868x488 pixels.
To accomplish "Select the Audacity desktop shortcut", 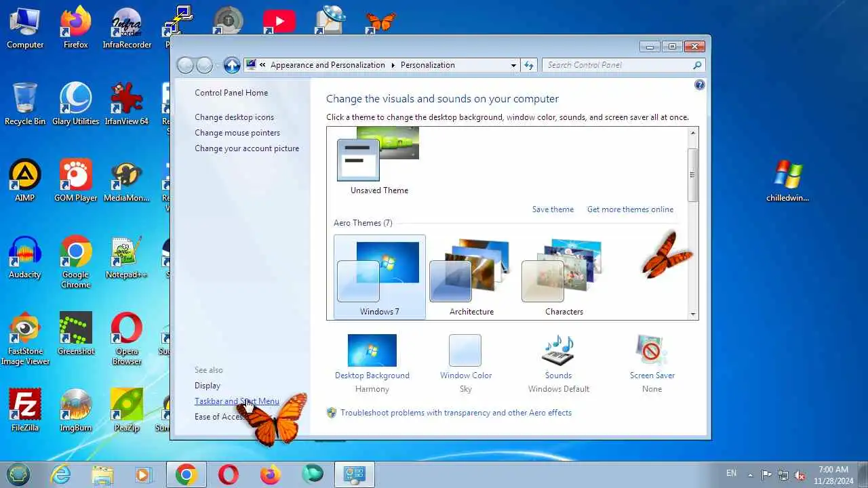I will (25, 258).
